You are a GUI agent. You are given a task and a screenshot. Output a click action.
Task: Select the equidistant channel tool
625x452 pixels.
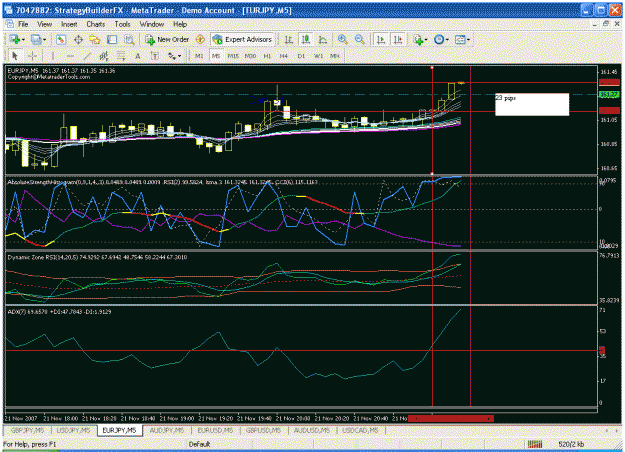point(104,56)
